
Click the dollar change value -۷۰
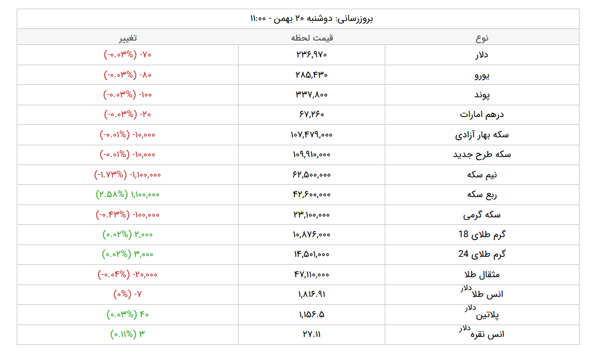point(145,55)
